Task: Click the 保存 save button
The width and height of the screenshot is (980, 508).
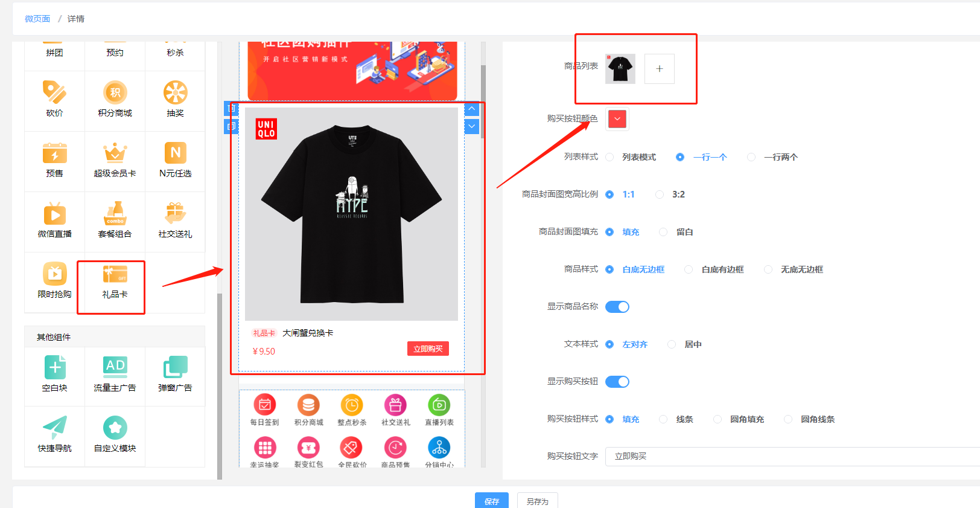Action: click(x=492, y=501)
